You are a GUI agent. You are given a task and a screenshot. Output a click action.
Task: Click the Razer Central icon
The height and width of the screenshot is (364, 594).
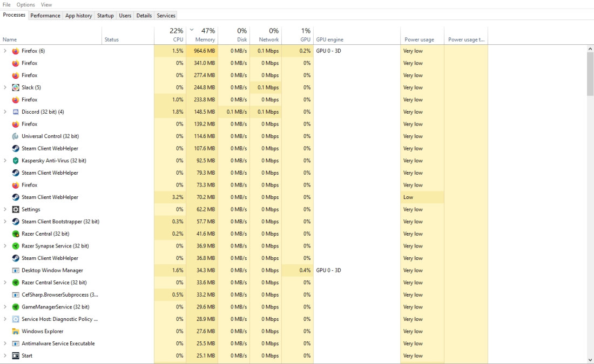pos(16,233)
